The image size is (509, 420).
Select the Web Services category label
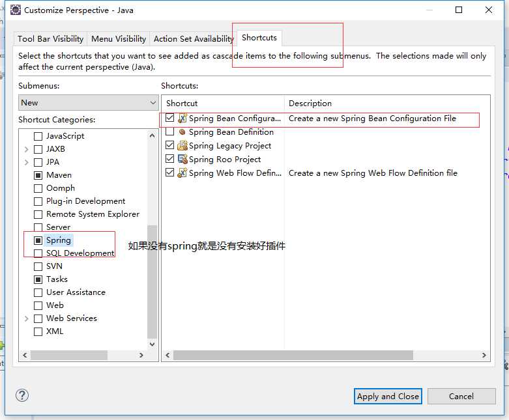(72, 318)
